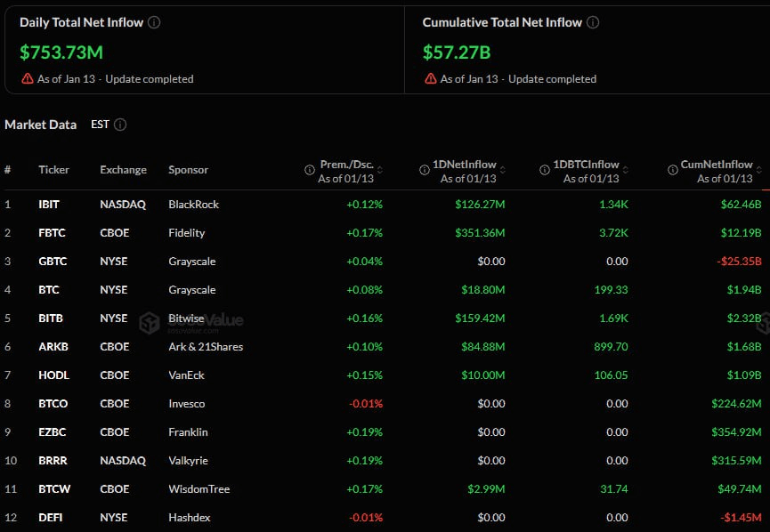Select the Market Data section header
This screenshot has width=770, height=532.
coord(41,125)
